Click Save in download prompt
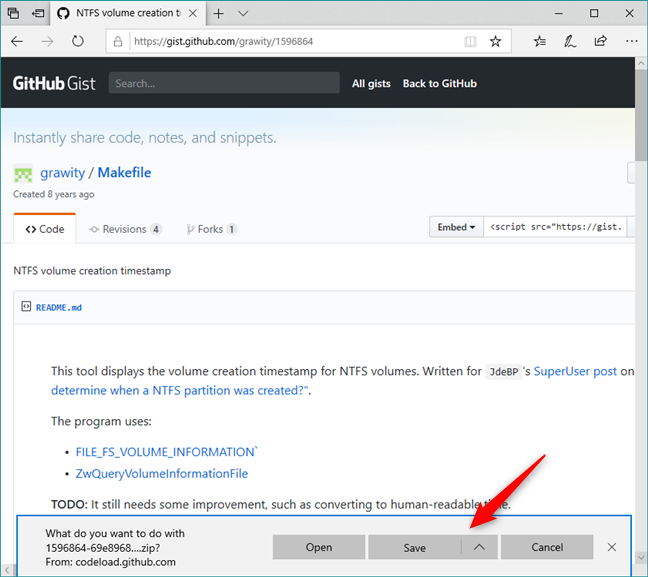The image size is (648, 577). (x=415, y=547)
